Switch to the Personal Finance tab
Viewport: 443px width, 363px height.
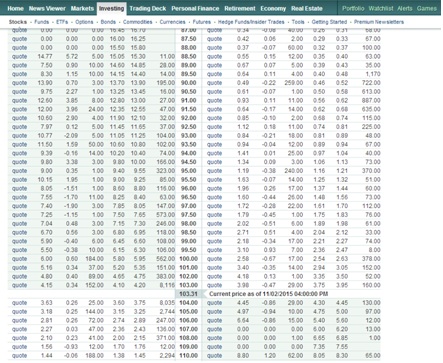pyautogui.click(x=195, y=8)
